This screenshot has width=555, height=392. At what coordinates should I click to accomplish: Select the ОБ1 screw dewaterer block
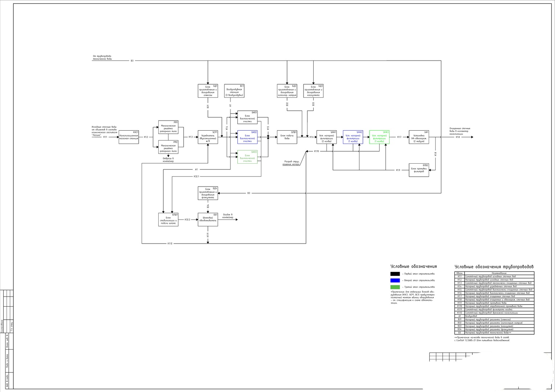click(x=208, y=219)
